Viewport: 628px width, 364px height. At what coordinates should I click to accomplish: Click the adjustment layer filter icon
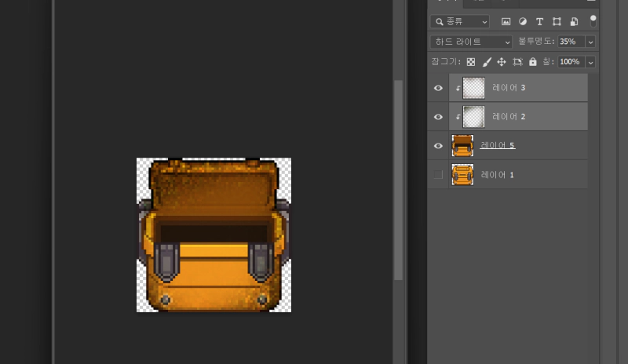523,21
